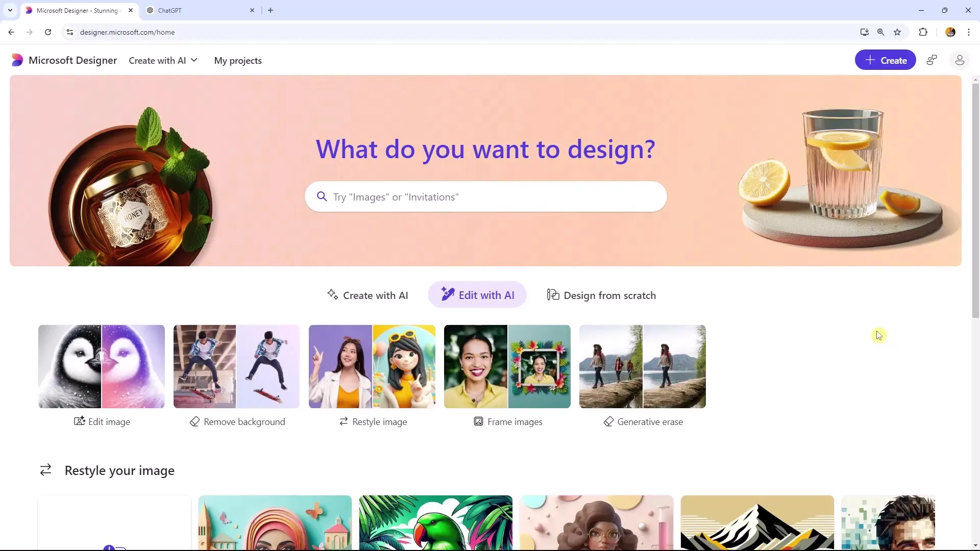Click the Restyle image tool icon
Screen dimensions: 980x551
344,422
